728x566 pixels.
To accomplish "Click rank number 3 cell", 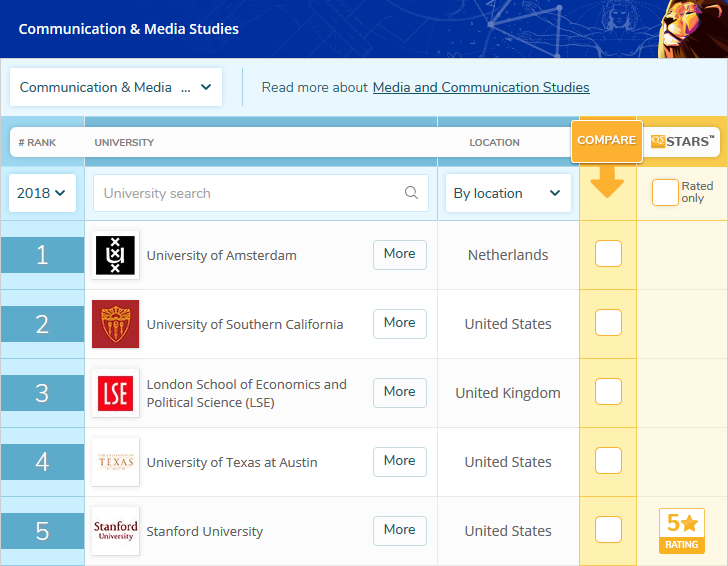I will coord(42,393).
